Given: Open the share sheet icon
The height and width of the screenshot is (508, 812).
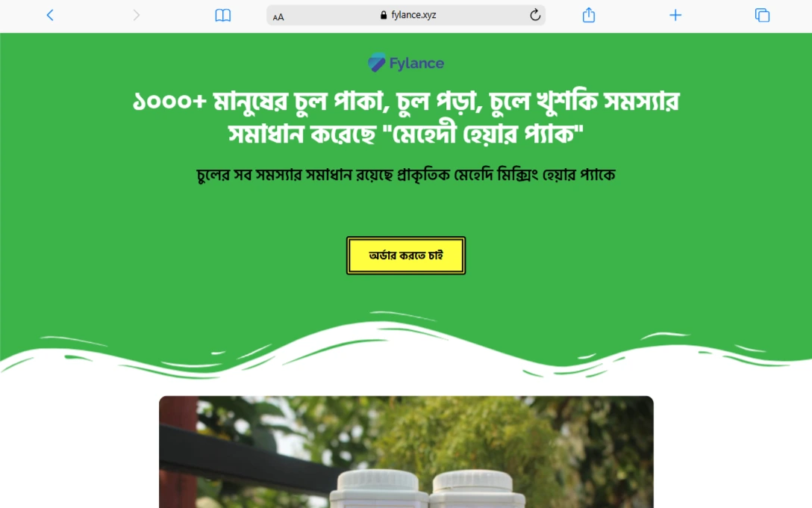Looking at the screenshot, I should [588, 15].
